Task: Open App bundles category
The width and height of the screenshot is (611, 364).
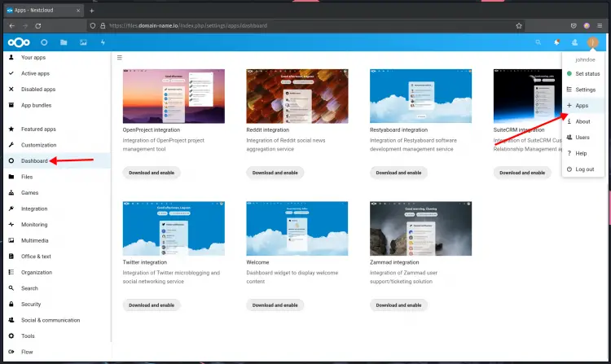Action: [57, 105]
